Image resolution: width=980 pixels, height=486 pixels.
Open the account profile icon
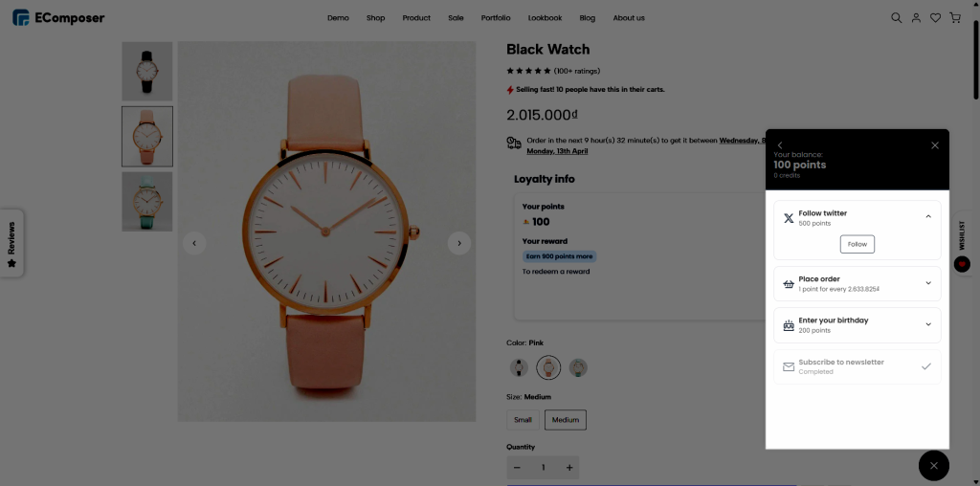coord(916,17)
